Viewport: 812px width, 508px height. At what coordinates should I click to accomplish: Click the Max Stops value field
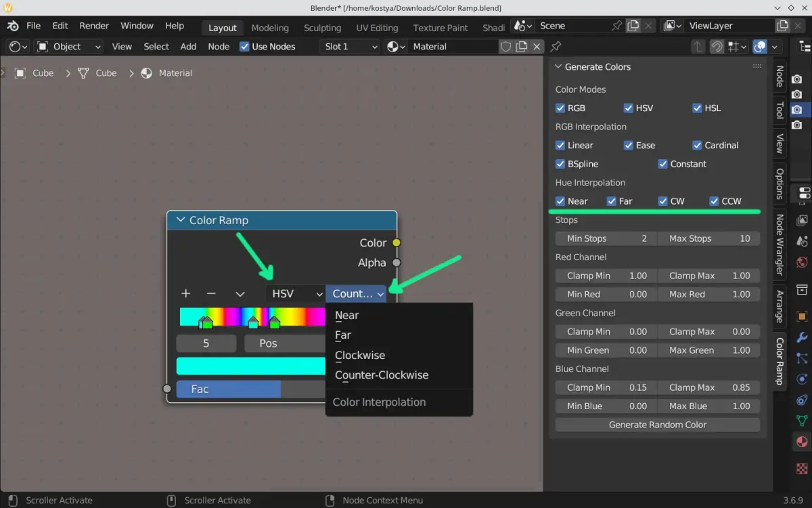click(x=709, y=238)
